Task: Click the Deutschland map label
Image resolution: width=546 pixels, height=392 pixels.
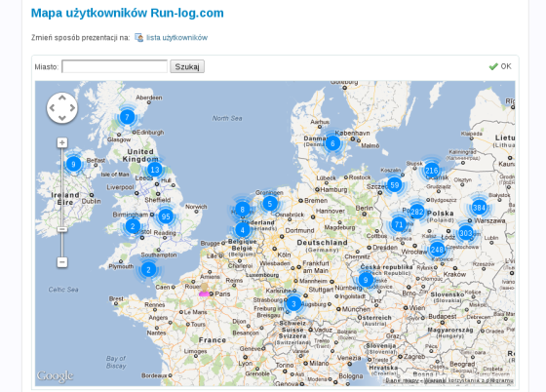Action: [x=322, y=242]
